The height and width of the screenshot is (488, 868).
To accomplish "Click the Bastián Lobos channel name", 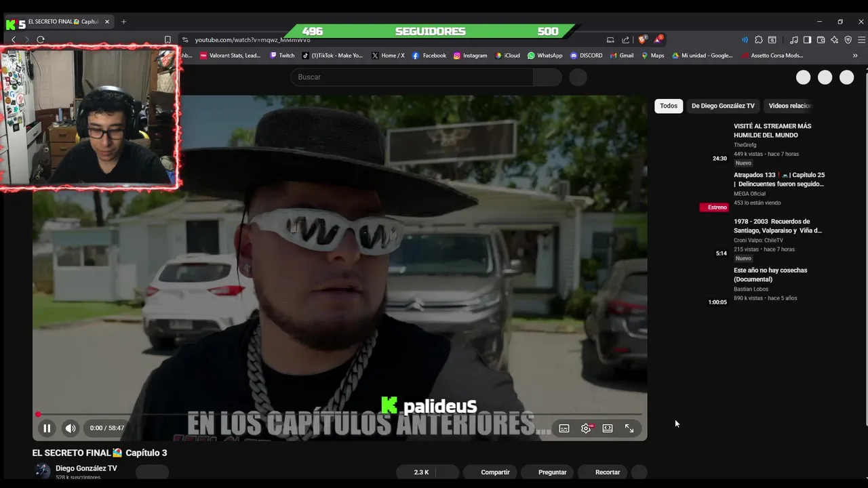I will [x=751, y=289].
